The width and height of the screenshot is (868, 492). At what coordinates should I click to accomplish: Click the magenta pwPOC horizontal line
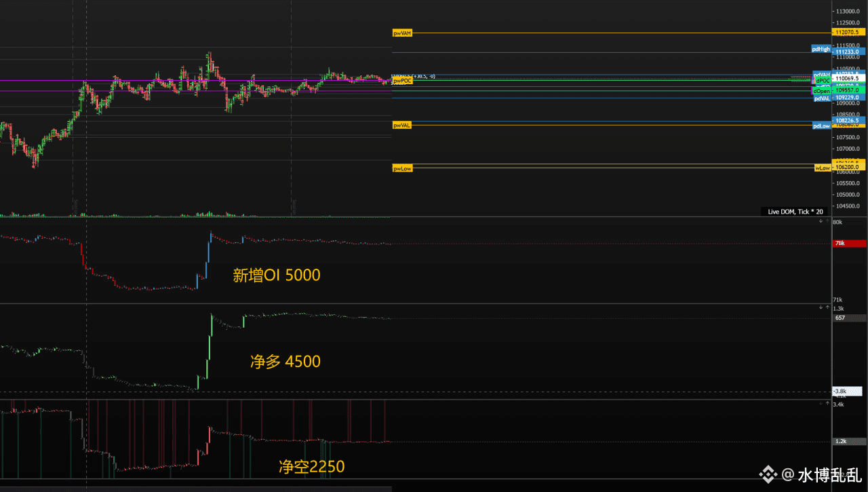197,81
